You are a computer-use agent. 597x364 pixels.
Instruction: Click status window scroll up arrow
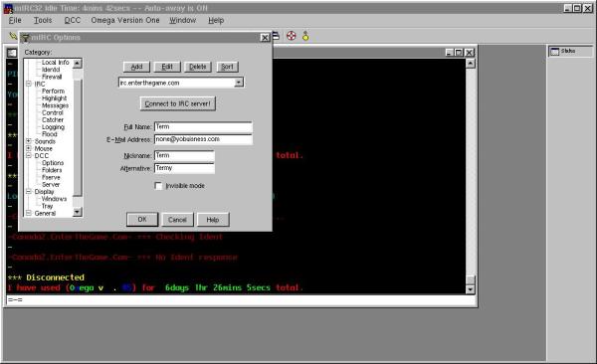[471, 64]
